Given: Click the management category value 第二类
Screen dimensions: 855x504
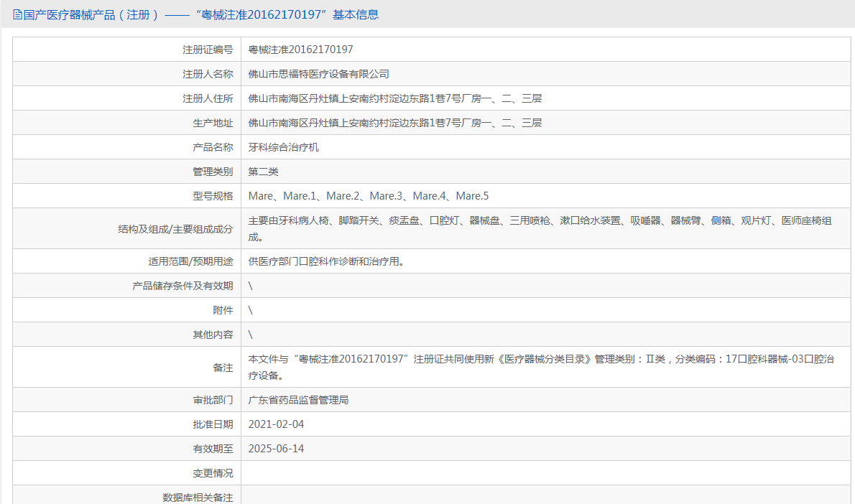Looking at the screenshot, I should coord(263,172).
